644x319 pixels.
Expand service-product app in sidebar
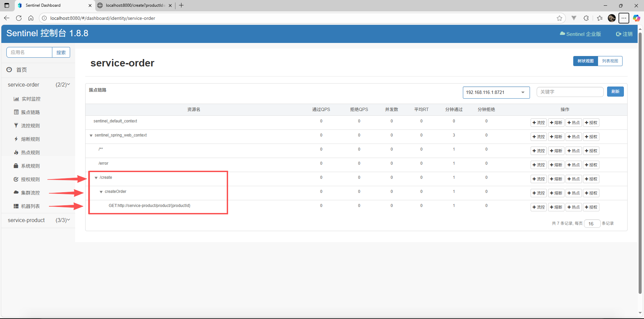point(39,220)
